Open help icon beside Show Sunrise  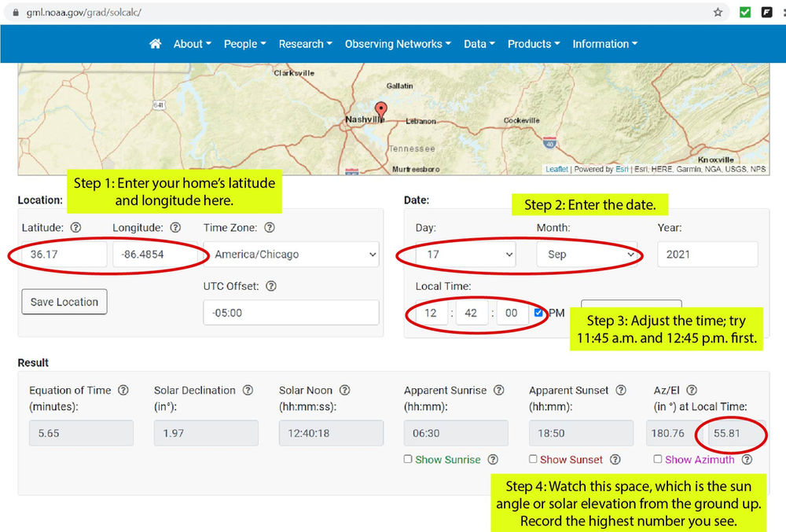point(493,460)
